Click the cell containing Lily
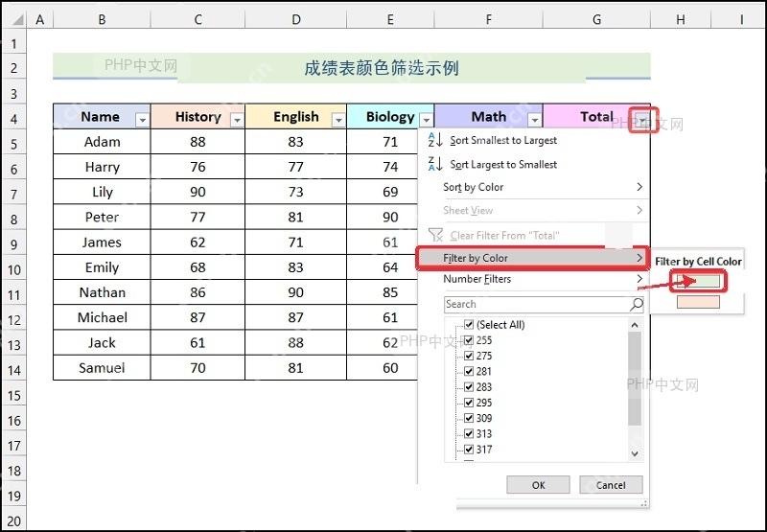This screenshot has height=532, width=767. click(102, 192)
